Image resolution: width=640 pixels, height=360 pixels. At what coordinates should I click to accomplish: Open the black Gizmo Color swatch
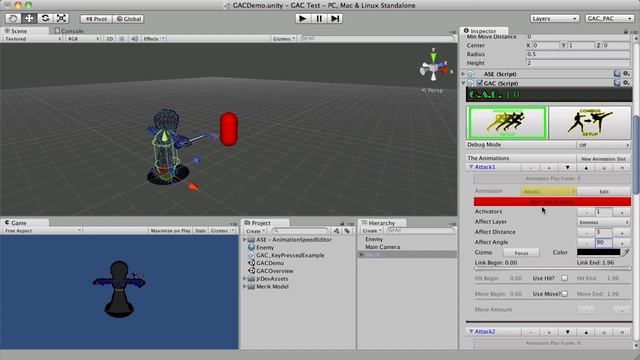tap(598, 253)
